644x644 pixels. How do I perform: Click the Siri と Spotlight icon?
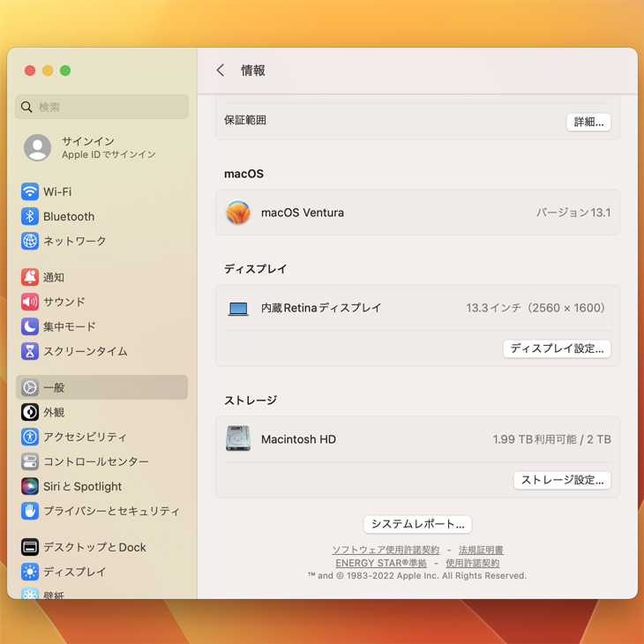tap(30, 486)
